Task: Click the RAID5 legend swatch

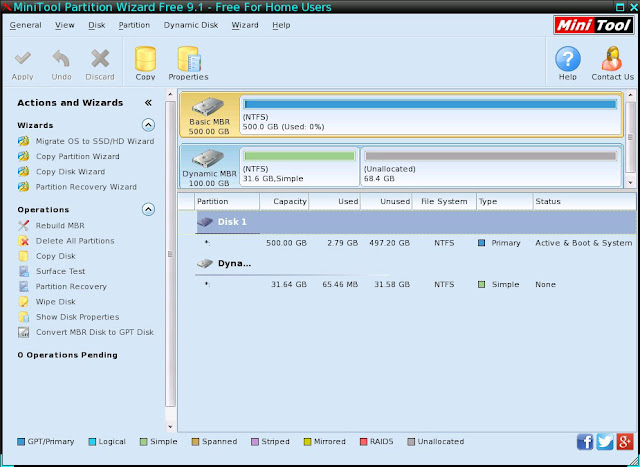Action: coord(364,442)
